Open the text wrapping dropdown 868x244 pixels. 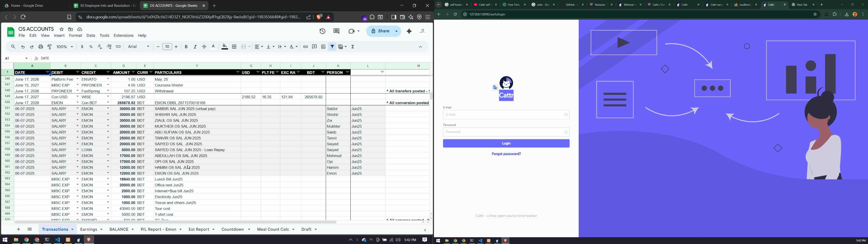click(x=282, y=47)
